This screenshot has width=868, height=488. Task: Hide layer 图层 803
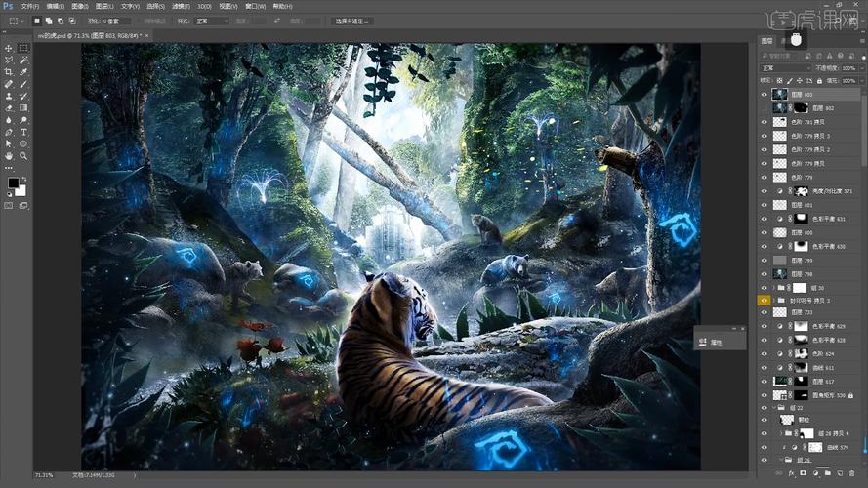(x=765, y=95)
